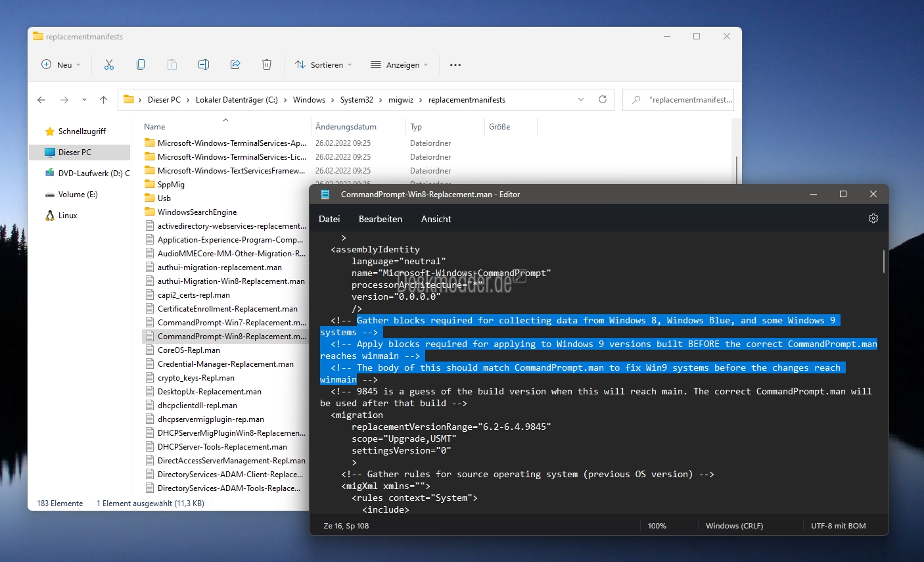Select DesktopUx-Replacement.man file

coord(210,392)
